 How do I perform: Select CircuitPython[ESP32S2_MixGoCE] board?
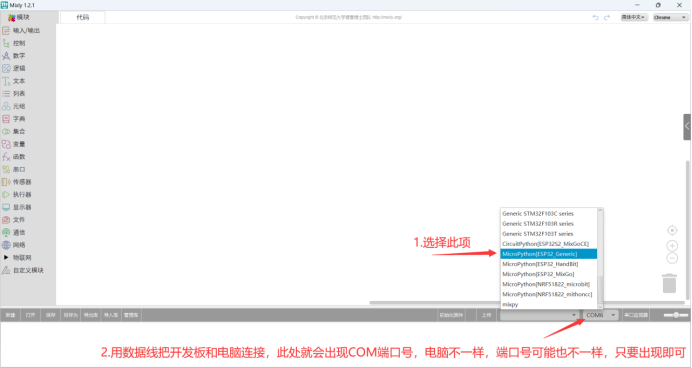tap(549, 244)
